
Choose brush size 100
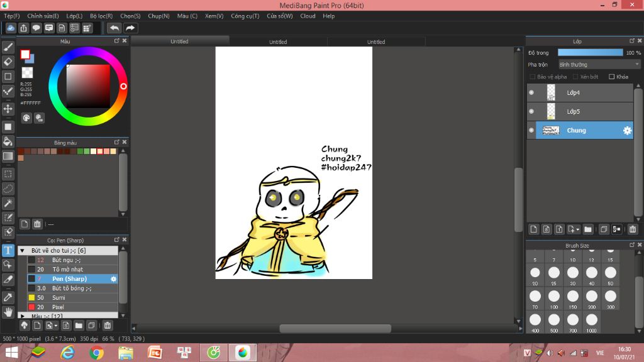pyautogui.click(x=553, y=299)
